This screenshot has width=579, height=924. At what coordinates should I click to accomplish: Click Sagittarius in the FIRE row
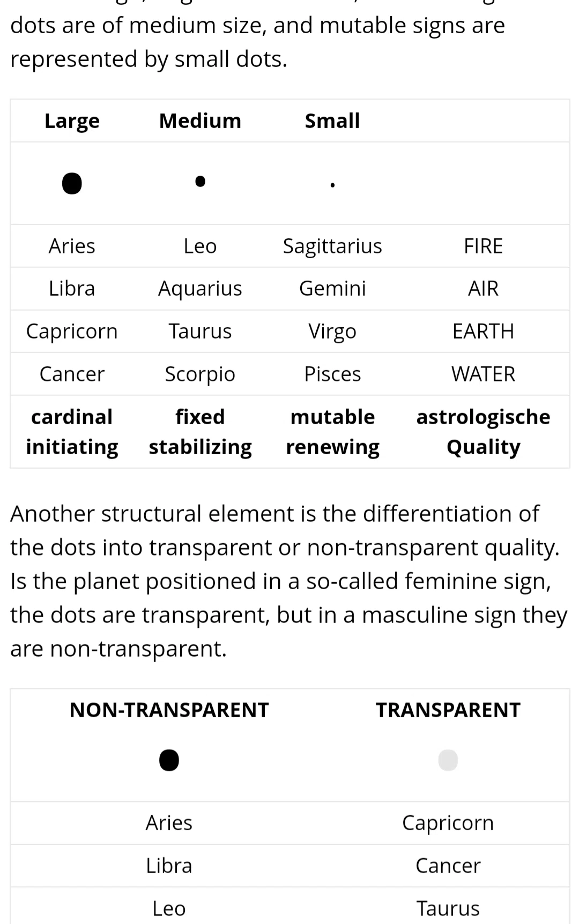(332, 246)
